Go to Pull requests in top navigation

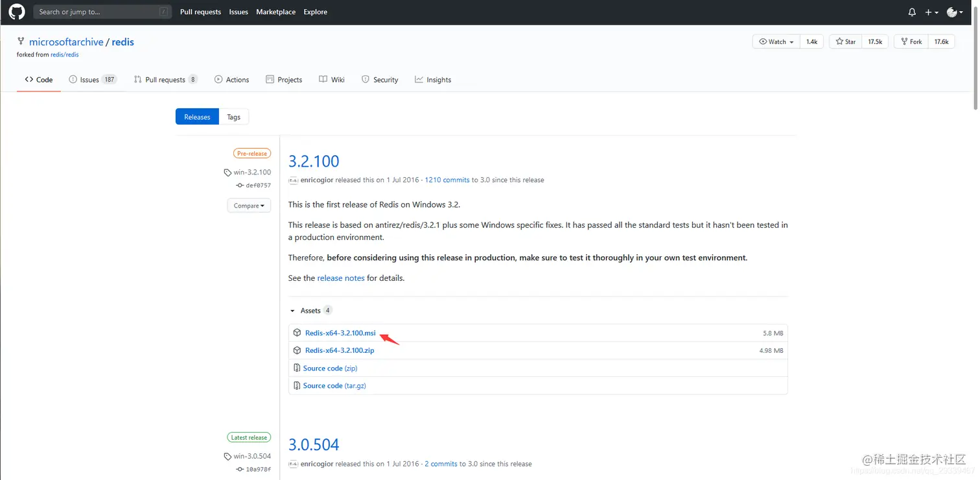200,12
